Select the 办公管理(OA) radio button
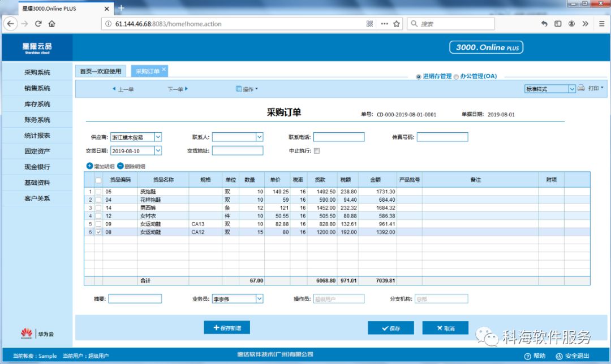This screenshot has height=364, width=611. coord(456,76)
